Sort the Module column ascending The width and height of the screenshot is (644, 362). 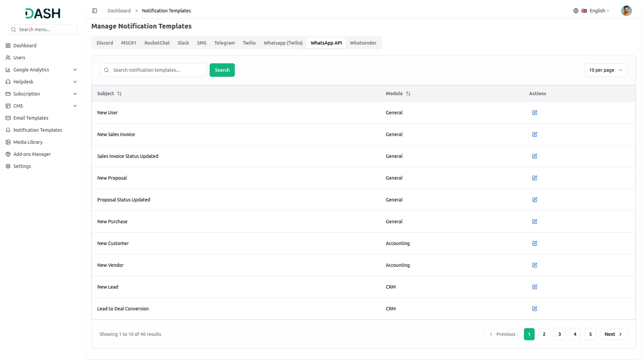[409, 94]
